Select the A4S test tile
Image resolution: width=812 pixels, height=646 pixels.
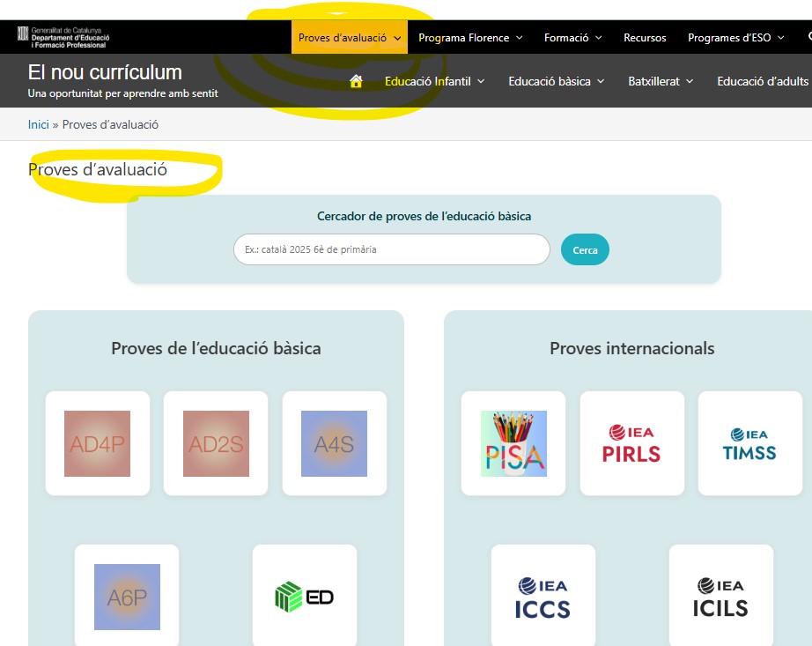tap(334, 443)
